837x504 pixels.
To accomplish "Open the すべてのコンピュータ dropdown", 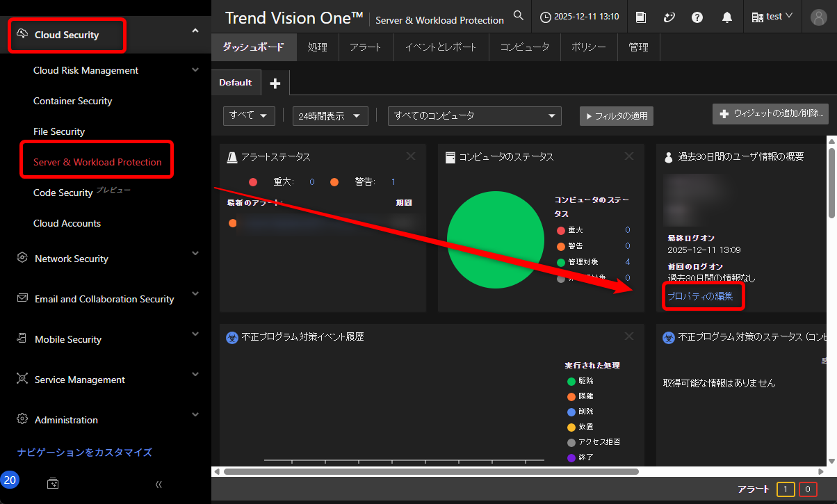I will click(475, 116).
